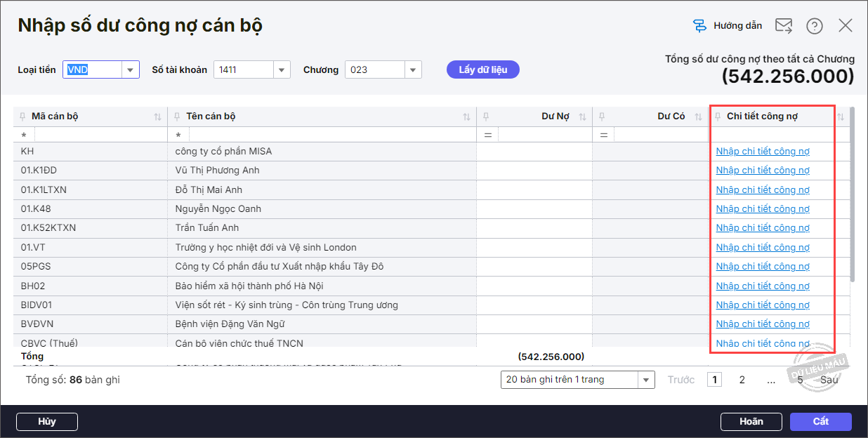Viewport: 868px width, 438px height.
Task: Click Dư Nợ cell of row KH
Action: pyautogui.click(x=534, y=151)
